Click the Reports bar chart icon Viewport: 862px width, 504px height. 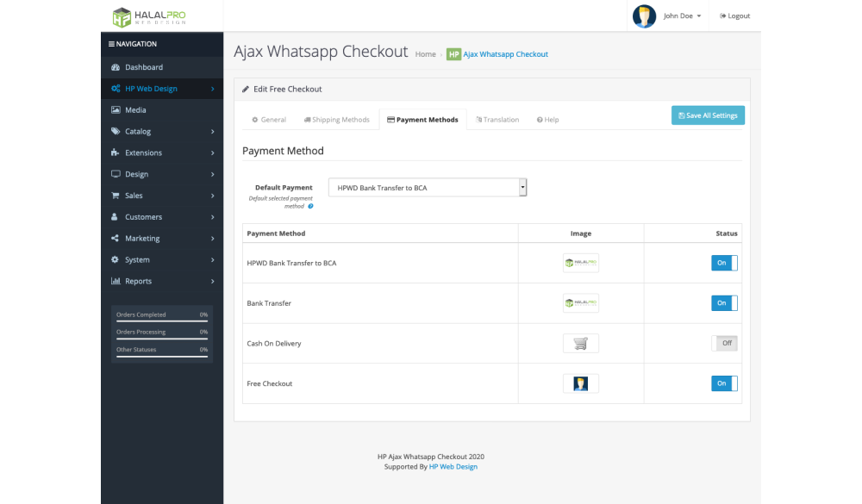point(116,282)
